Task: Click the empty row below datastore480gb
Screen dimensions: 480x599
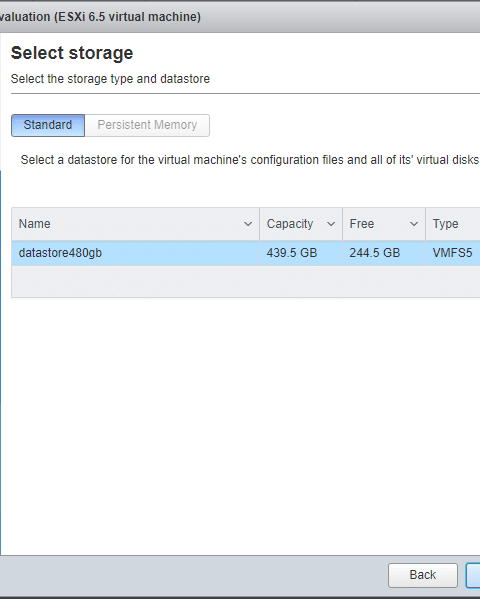Action: pyautogui.click(x=246, y=282)
